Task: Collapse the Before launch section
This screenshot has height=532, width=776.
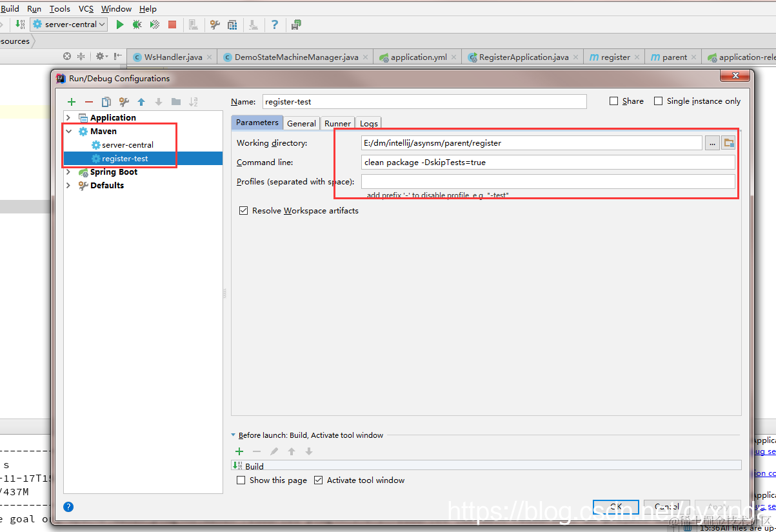Action: point(234,435)
